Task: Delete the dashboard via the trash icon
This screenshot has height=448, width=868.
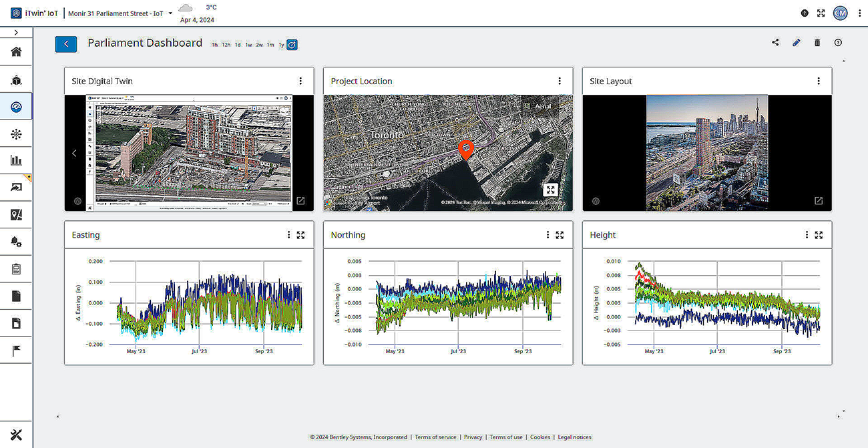Action: point(817,42)
